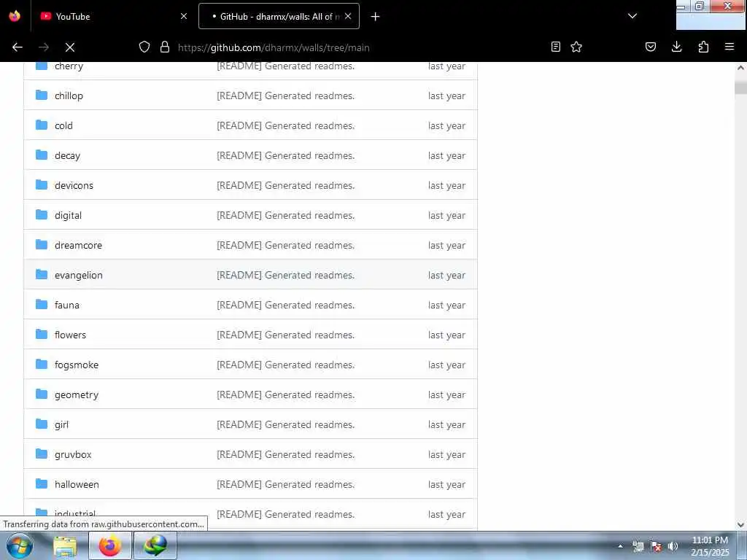
Task: Open the volume speaker tray icon
Action: point(673,546)
